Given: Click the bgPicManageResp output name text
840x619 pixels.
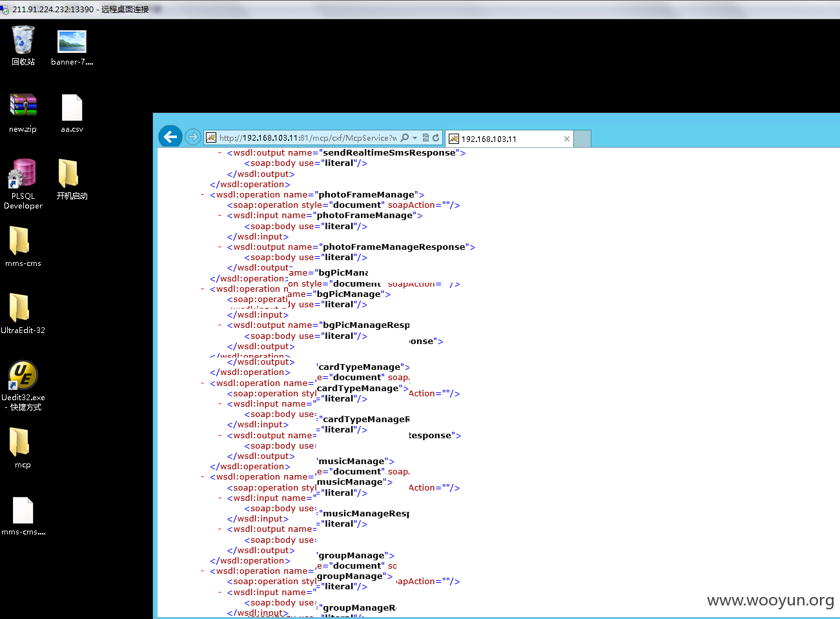Looking at the screenshot, I should click(366, 325).
